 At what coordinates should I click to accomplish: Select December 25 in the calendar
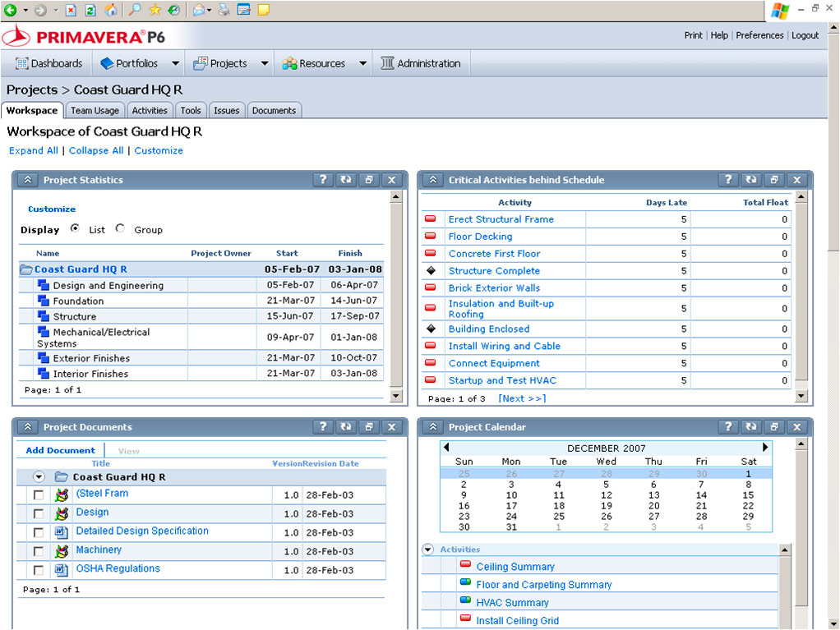point(559,517)
